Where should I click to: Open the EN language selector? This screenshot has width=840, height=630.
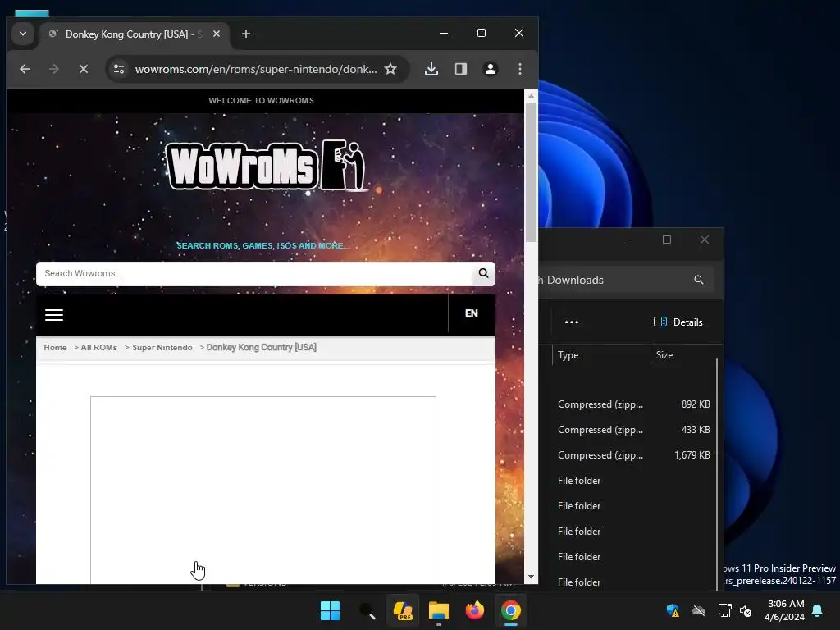[x=472, y=313]
